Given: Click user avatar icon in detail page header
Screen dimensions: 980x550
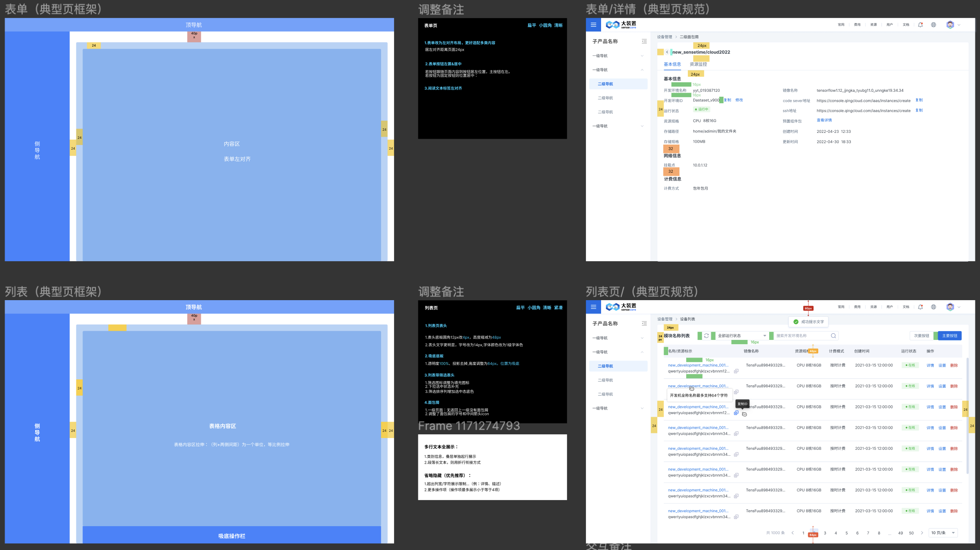Looking at the screenshot, I should click(950, 25).
